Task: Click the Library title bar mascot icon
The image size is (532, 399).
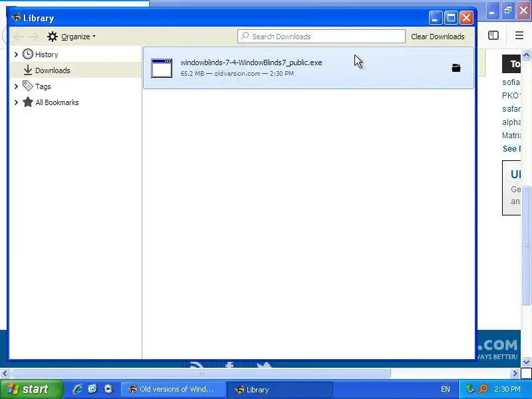Action: pyautogui.click(x=16, y=18)
